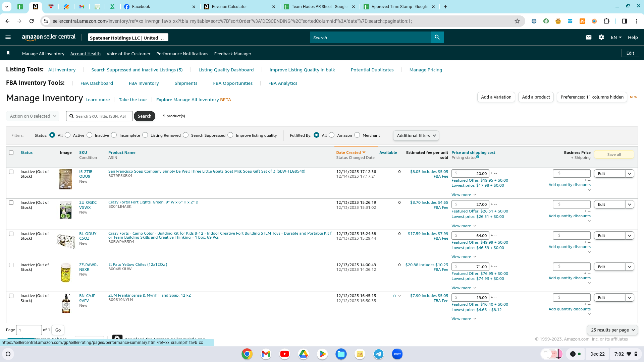Open Google Drive from the shelf

coord(304,354)
